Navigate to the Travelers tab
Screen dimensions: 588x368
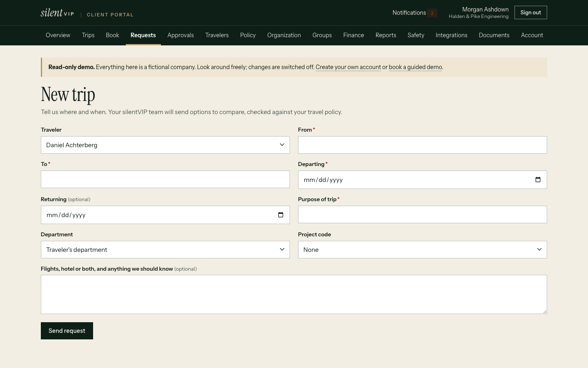(x=217, y=35)
